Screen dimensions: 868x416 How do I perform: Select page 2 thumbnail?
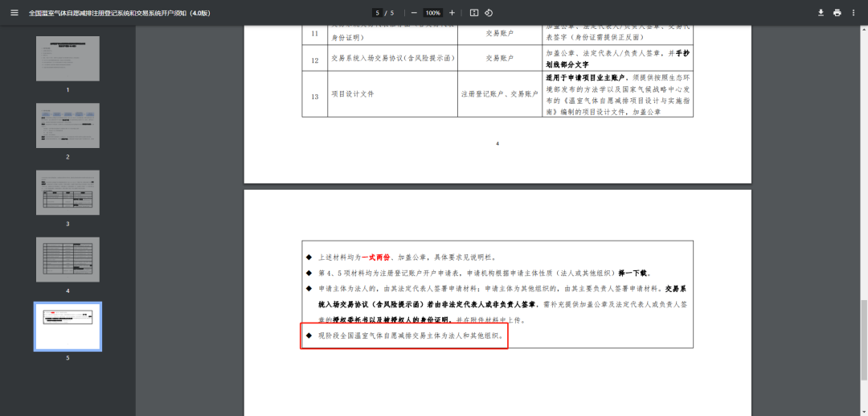(x=68, y=126)
